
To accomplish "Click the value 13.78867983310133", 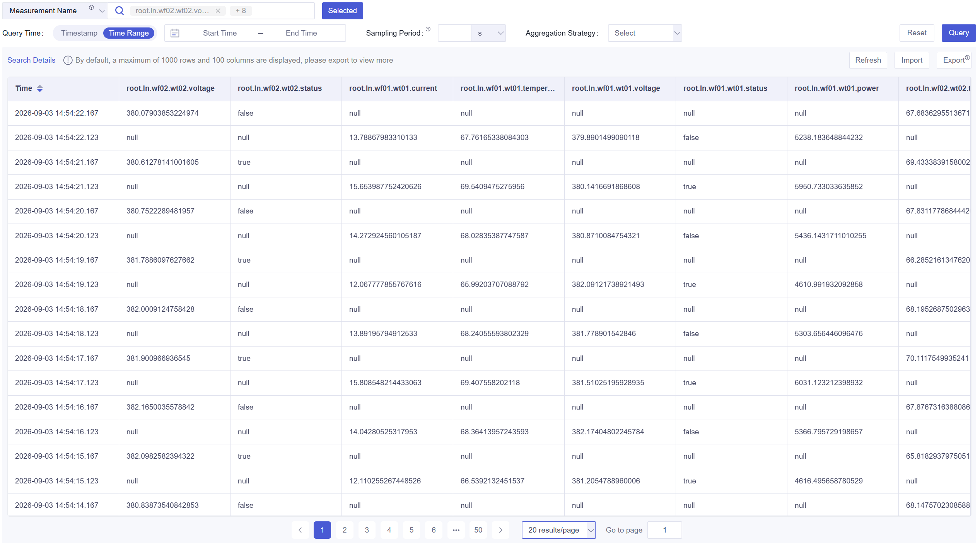I will click(x=383, y=138).
